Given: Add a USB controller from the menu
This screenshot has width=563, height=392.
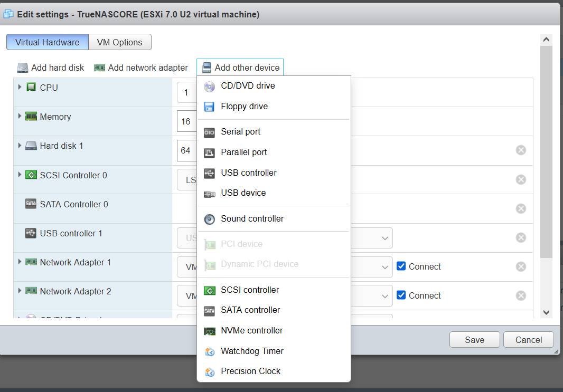Looking at the screenshot, I should tap(274, 173).
